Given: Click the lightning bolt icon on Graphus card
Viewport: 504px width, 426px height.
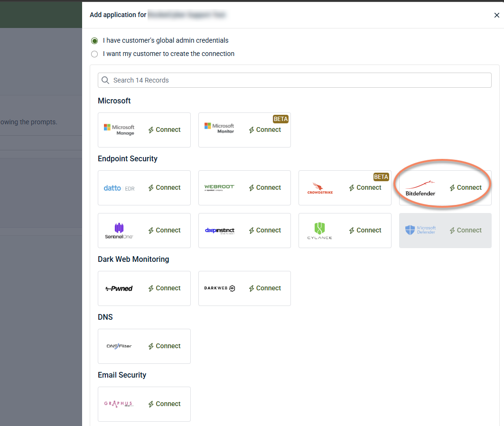Looking at the screenshot, I should tap(151, 404).
